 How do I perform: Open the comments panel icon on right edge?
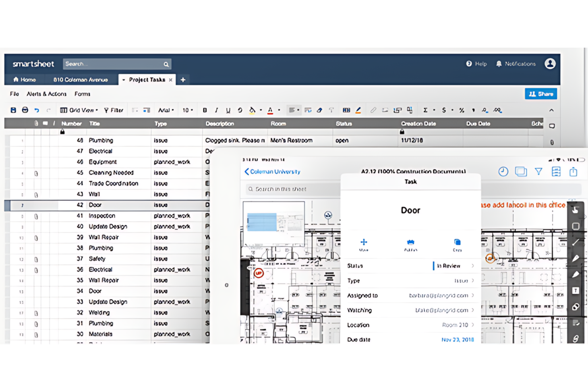[552, 126]
